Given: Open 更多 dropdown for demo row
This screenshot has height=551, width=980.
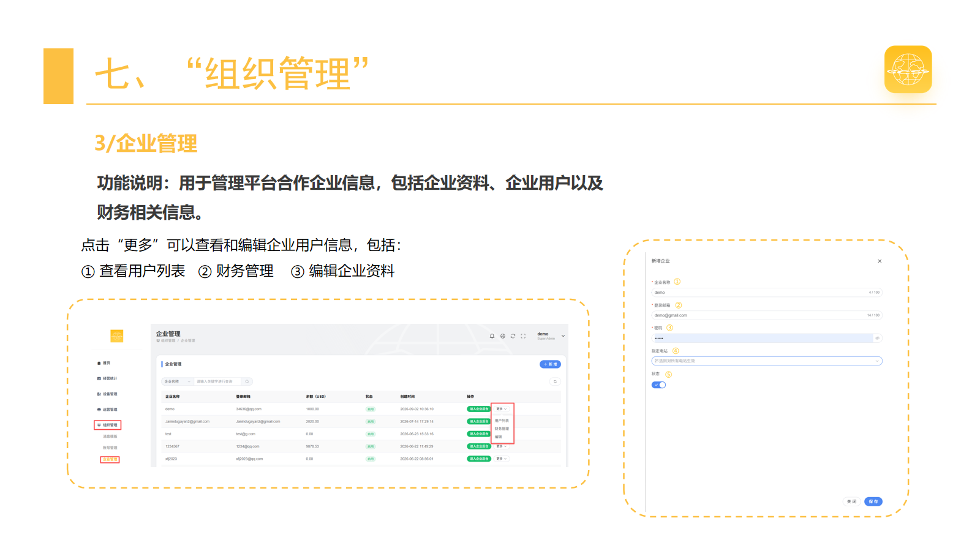Looking at the screenshot, I should [502, 409].
